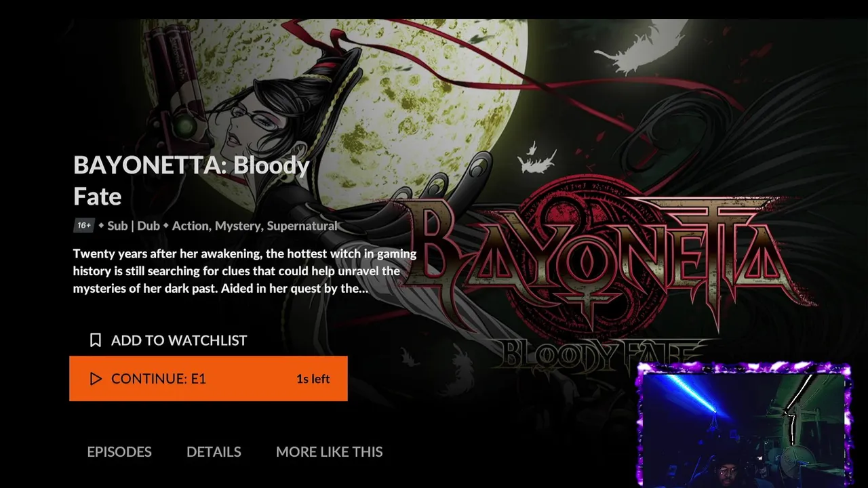Select the ADD TO WATCHLIST text
Screen dimensions: 868x488
pos(179,340)
